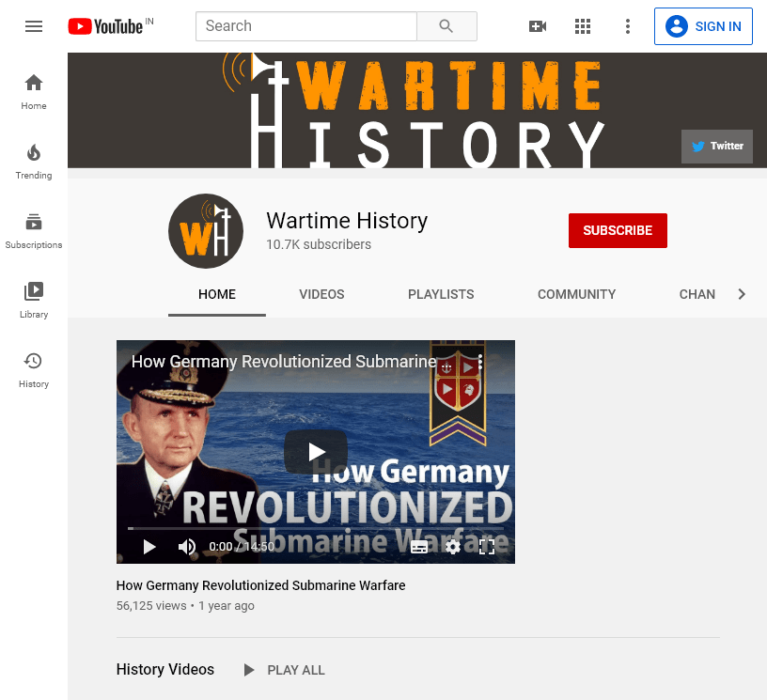Open the video player three-dot menu
Viewport: 767px width, 700px height.
480,362
